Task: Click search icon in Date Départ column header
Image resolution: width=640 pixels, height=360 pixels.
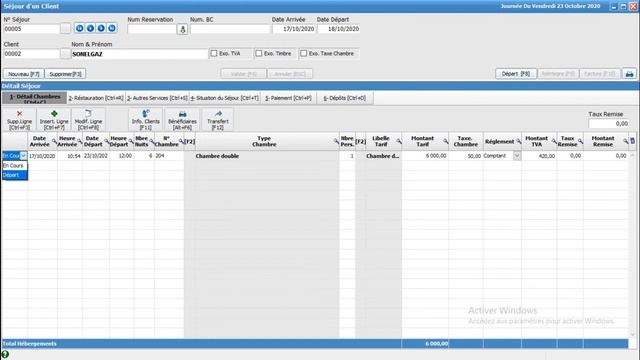Action: (x=106, y=141)
